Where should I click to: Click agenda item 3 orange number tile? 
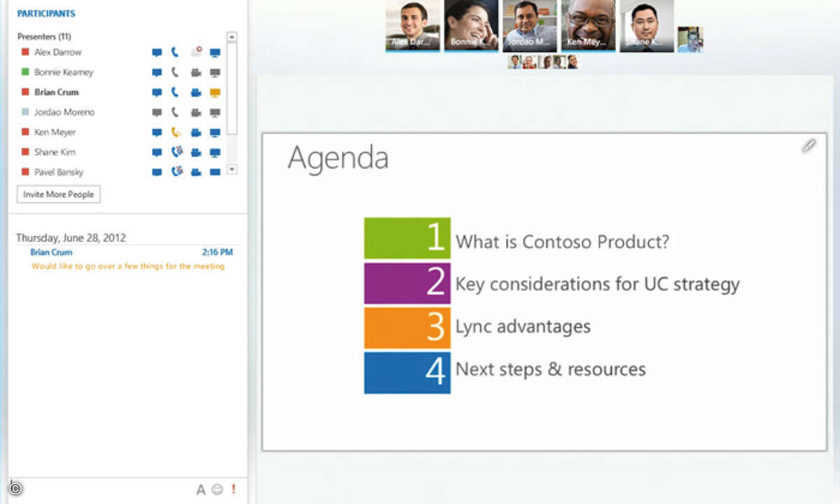407,328
